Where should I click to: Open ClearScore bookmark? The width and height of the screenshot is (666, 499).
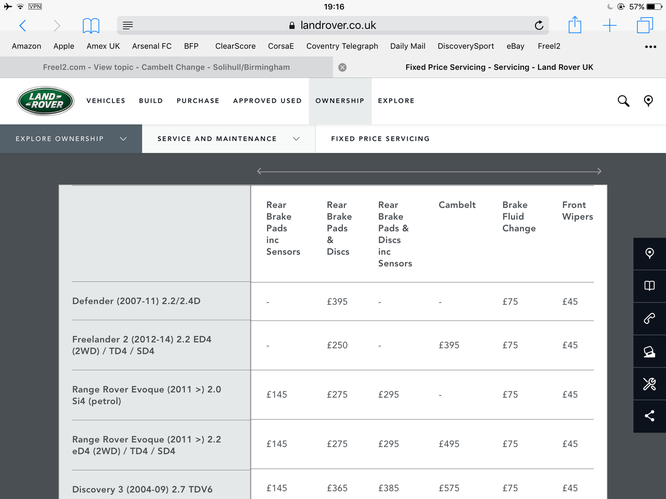tap(235, 46)
